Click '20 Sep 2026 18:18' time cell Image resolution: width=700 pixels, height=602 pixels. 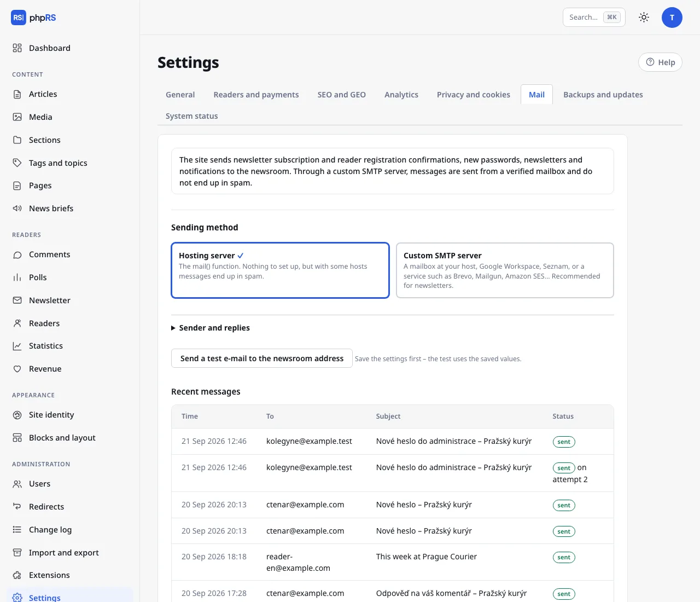pos(214,557)
